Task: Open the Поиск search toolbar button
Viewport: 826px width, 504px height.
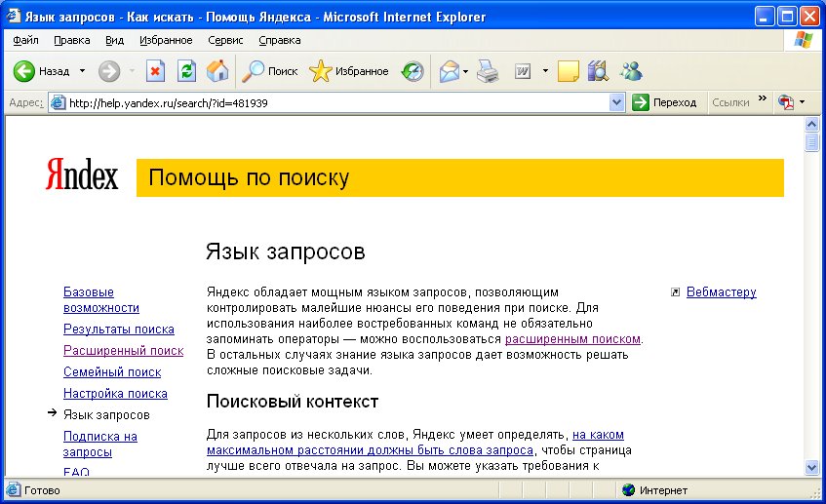Action: click(x=270, y=71)
